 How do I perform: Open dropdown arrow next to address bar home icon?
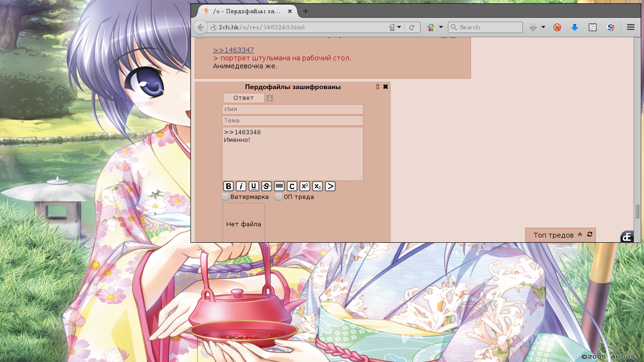pos(399,27)
